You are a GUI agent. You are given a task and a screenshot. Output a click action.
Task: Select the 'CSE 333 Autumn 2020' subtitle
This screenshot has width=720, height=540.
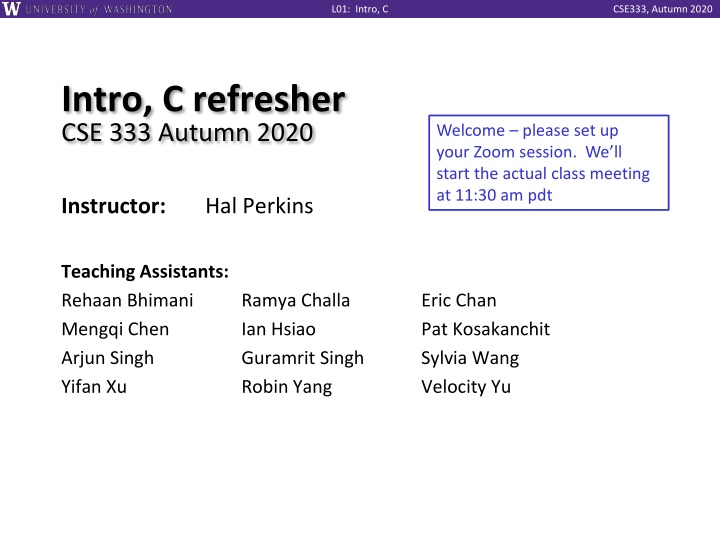pyautogui.click(x=187, y=133)
